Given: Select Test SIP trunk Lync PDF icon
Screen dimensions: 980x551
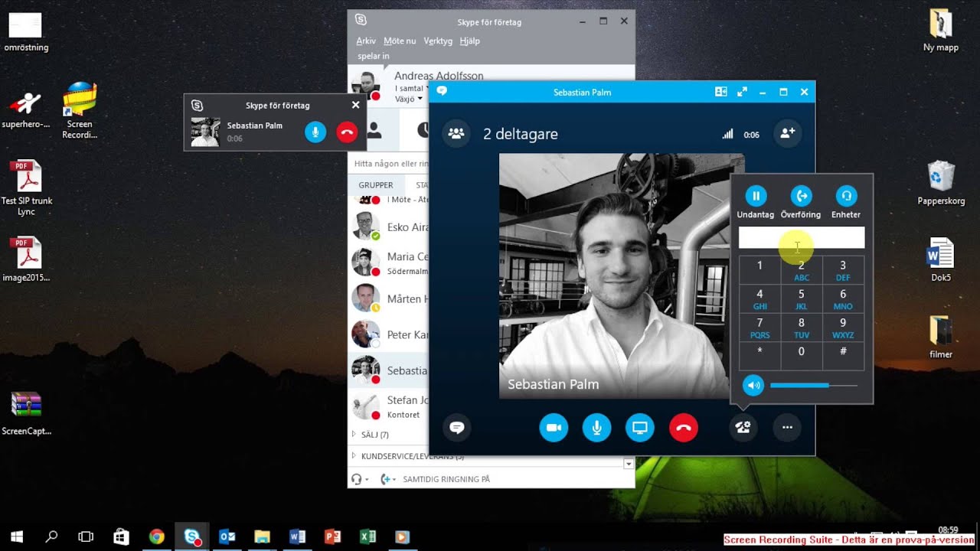Looking at the screenshot, I should click(27, 188).
